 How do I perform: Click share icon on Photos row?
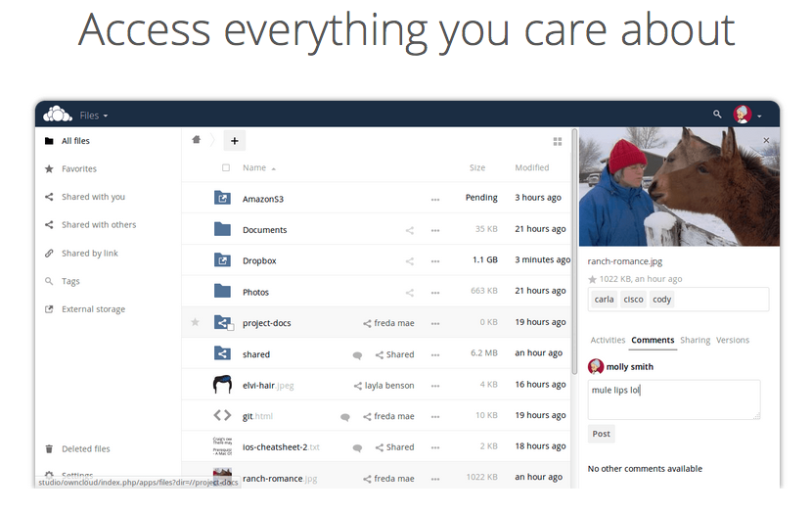410,293
